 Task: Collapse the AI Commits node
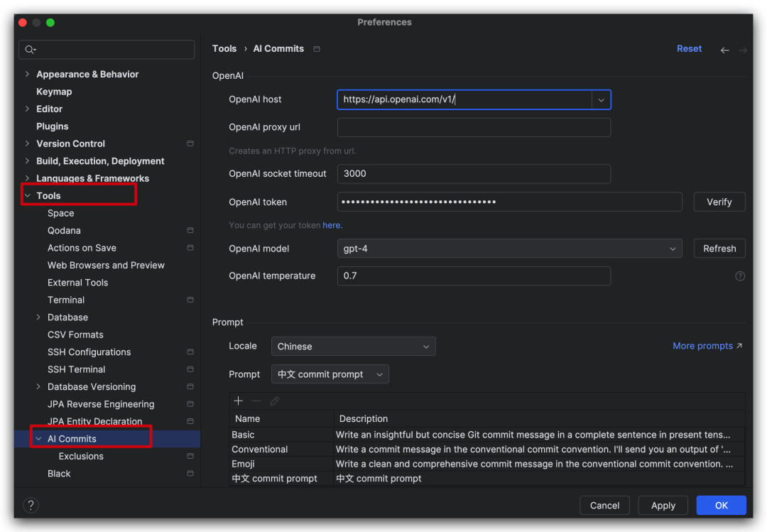(x=38, y=438)
